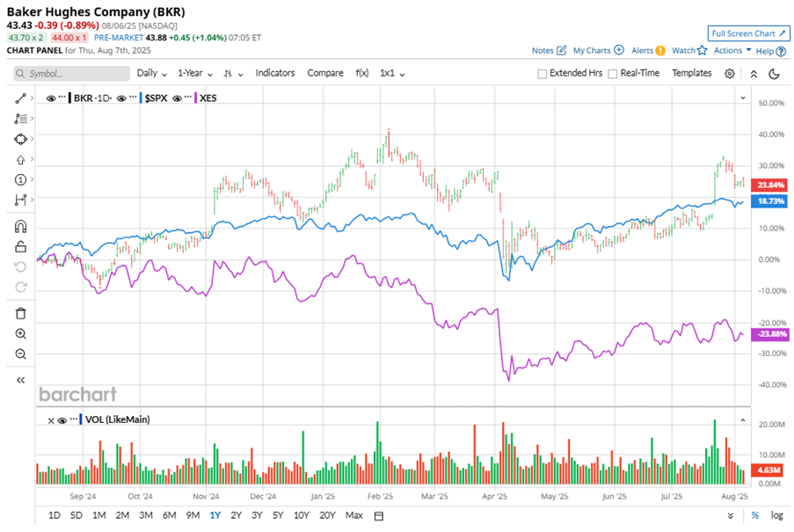The image size is (794, 532).
Task: Select the 1D time range
Action: pos(55,515)
